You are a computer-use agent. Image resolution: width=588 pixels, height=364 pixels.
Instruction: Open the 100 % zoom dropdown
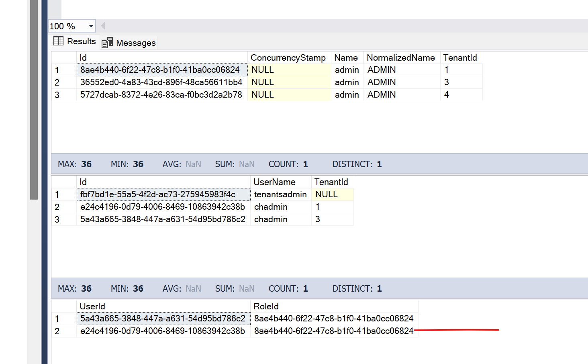click(91, 26)
